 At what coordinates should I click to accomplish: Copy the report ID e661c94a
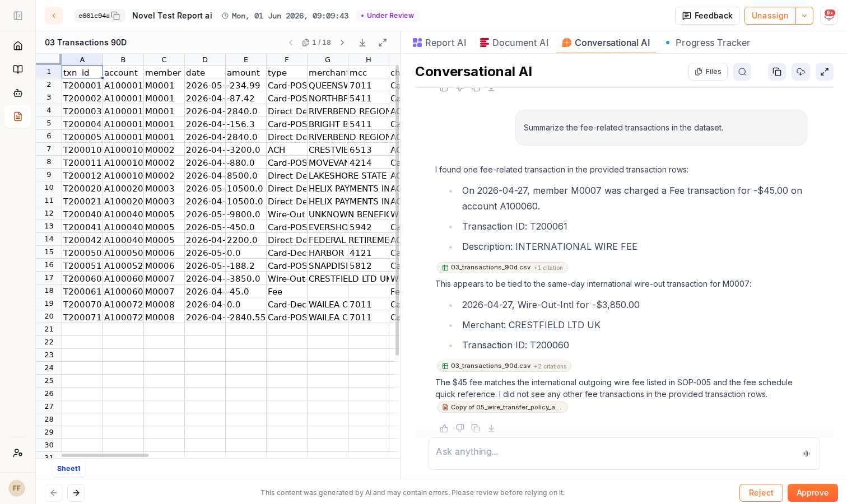(x=116, y=16)
